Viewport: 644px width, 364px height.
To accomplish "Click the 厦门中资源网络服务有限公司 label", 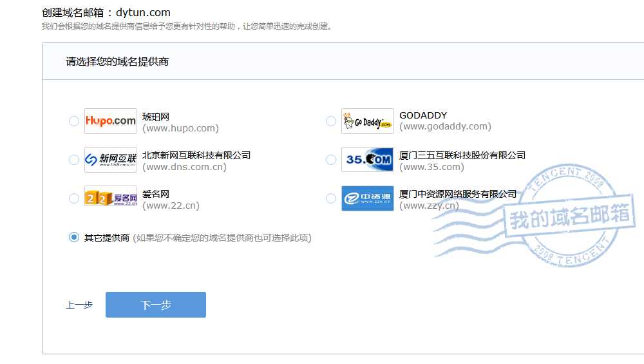I will tap(458, 194).
